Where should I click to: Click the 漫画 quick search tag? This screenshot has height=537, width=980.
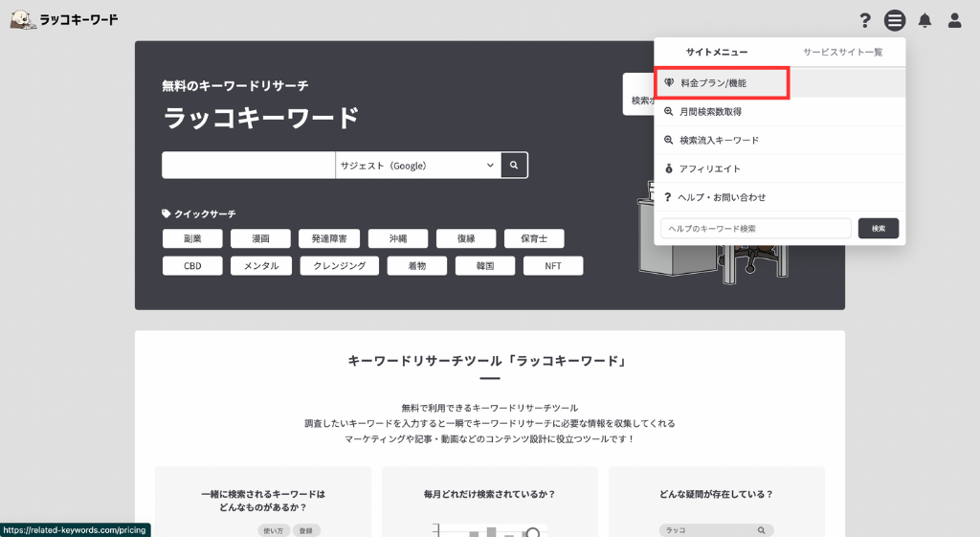pyautogui.click(x=260, y=238)
